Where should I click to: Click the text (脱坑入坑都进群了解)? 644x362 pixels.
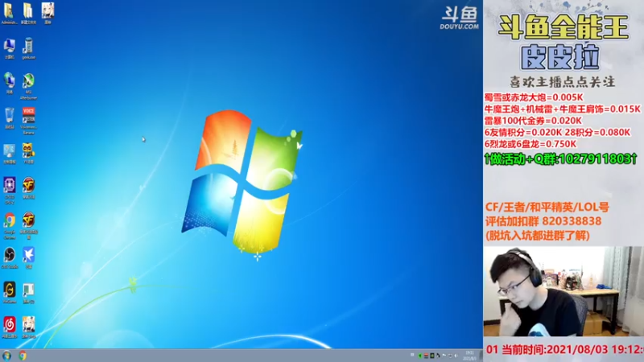click(x=537, y=236)
